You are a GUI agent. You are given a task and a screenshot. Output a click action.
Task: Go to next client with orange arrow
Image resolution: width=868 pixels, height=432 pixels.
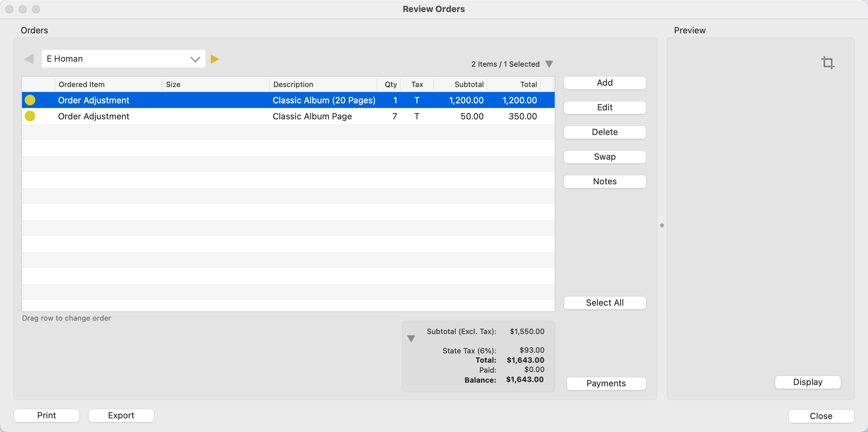(x=215, y=59)
